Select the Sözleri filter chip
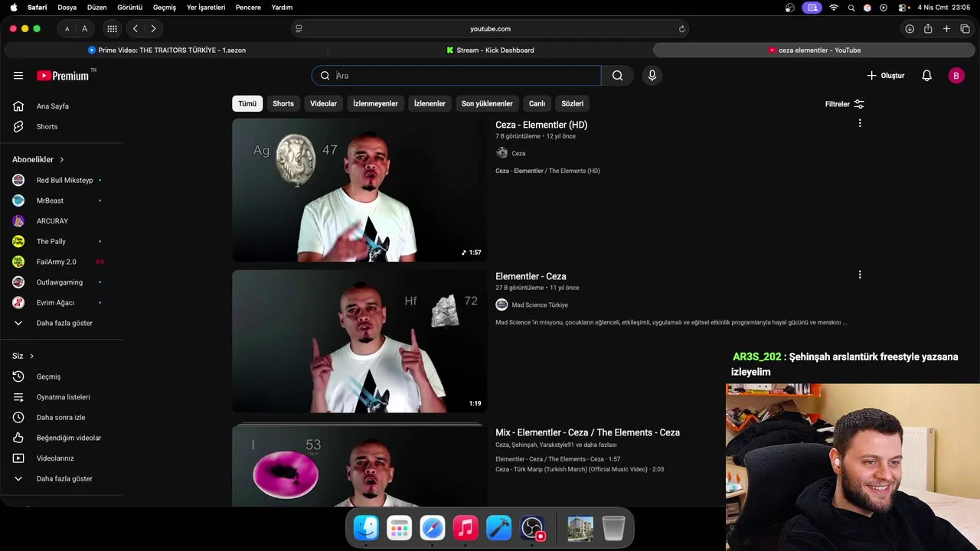 click(573, 103)
